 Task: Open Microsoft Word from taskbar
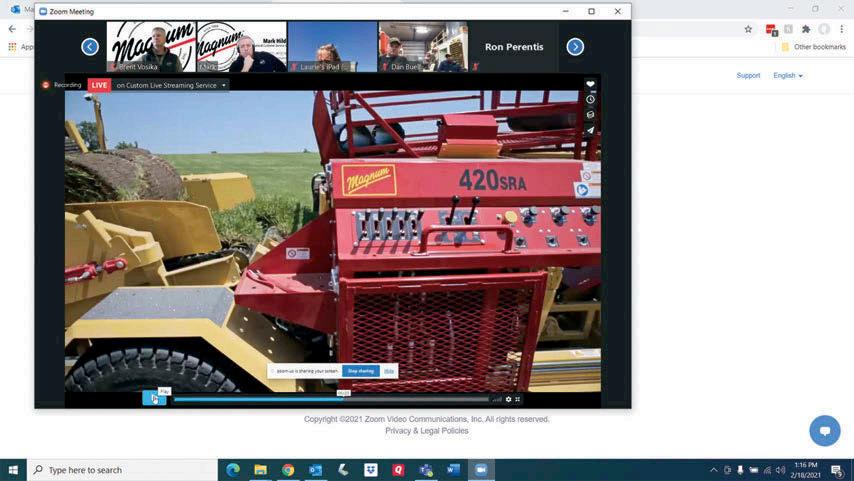point(453,470)
